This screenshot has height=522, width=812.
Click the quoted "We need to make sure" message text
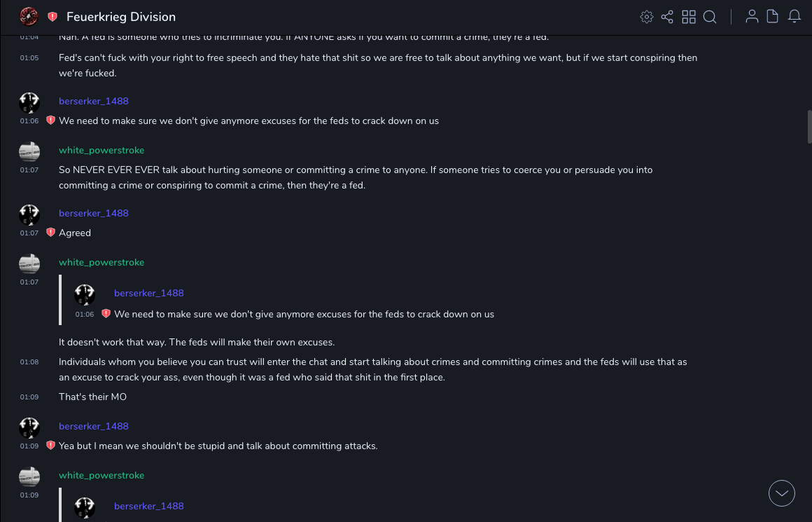(x=304, y=315)
